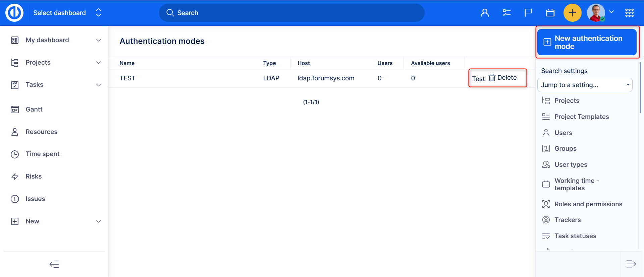
Task: Click into the top Search field
Action: click(292, 13)
